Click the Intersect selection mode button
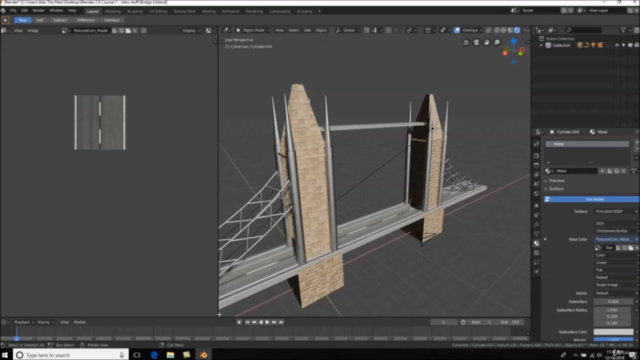Image resolution: width=640 pixels, height=360 pixels. [112, 20]
